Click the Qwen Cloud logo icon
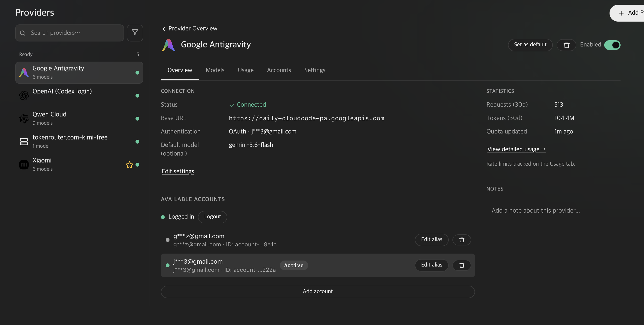644x325 pixels. pyautogui.click(x=24, y=119)
